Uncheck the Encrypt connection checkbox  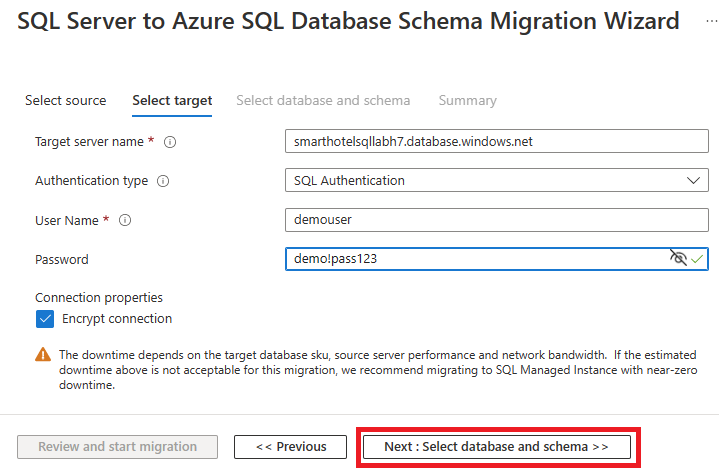pos(45,319)
